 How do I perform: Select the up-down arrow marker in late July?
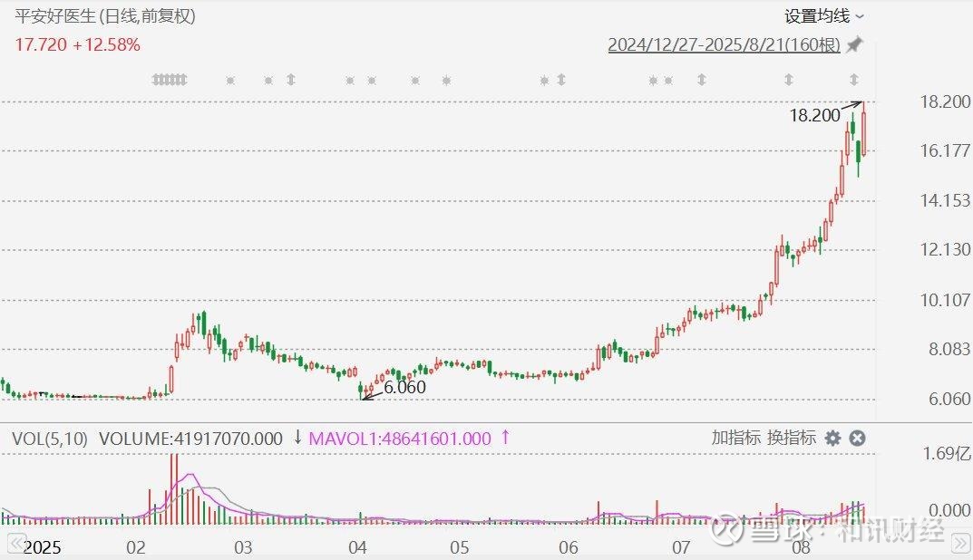[x=789, y=80]
